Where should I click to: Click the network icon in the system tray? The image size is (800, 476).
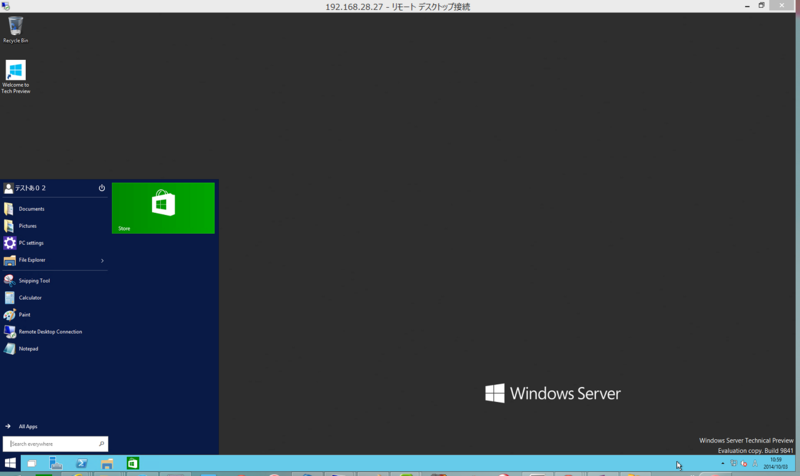pos(734,463)
